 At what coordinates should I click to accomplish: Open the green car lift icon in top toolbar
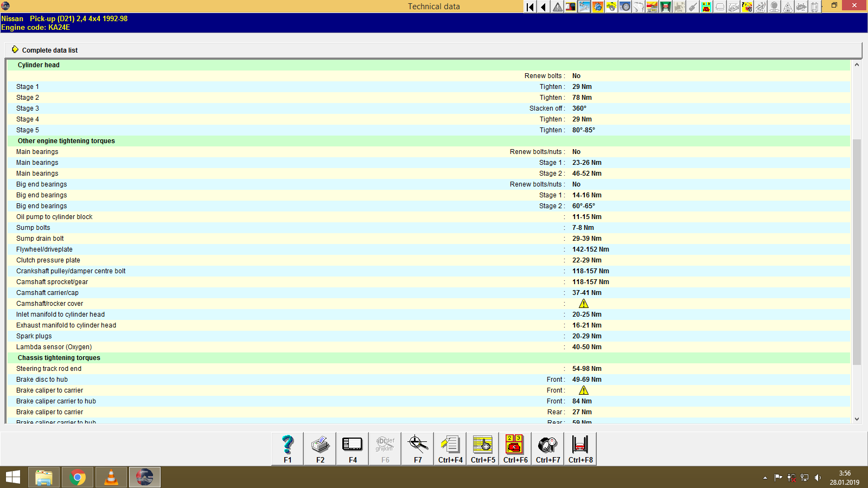point(665,7)
